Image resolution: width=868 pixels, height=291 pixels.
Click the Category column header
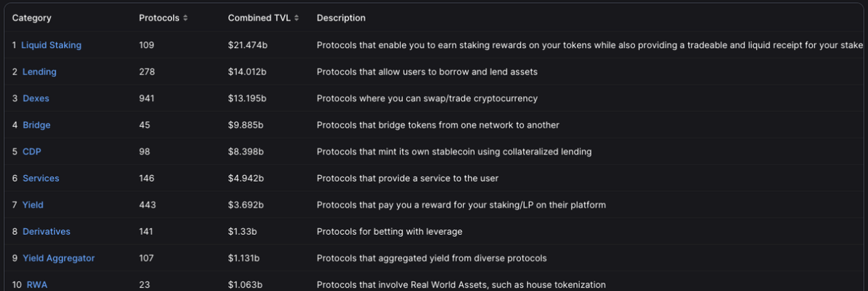coord(32,18)
